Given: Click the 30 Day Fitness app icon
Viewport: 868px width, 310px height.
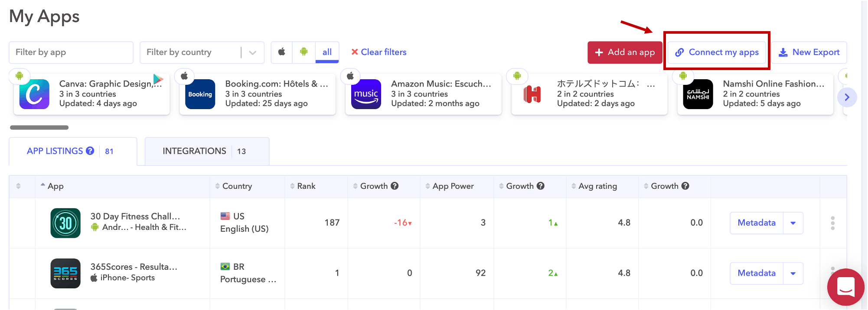Looking at the screenshot, I should 65,223.
